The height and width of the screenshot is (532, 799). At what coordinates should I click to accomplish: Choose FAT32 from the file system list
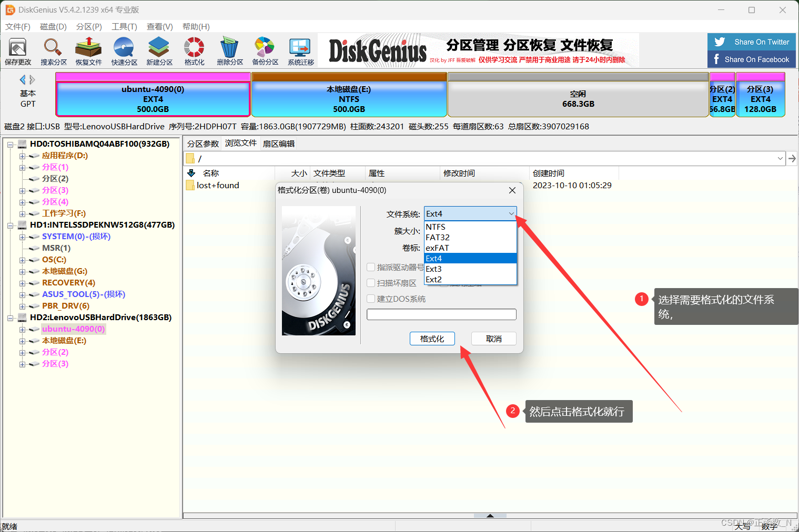coord(470,237)
